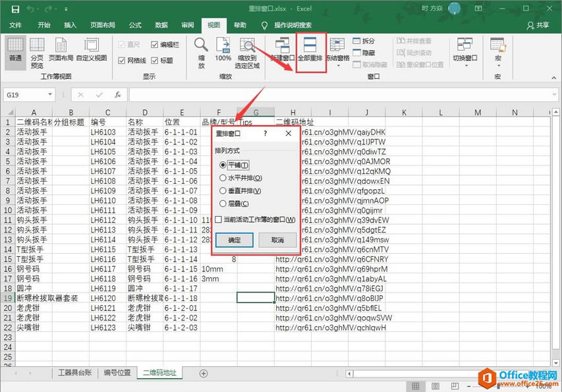Switch to 页面布局 view mode
Viewport: 562px width, 392px height.
60,49
